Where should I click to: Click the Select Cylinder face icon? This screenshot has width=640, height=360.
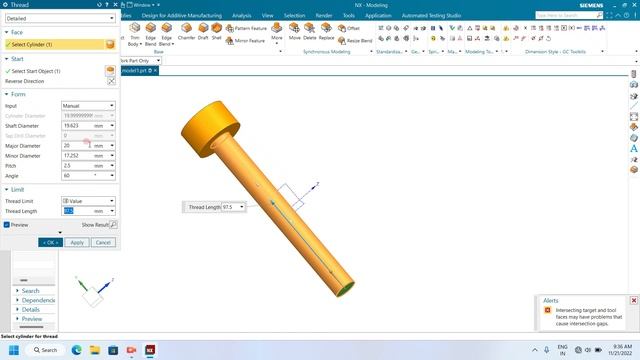pyautogui.click(x=110, y=44)
